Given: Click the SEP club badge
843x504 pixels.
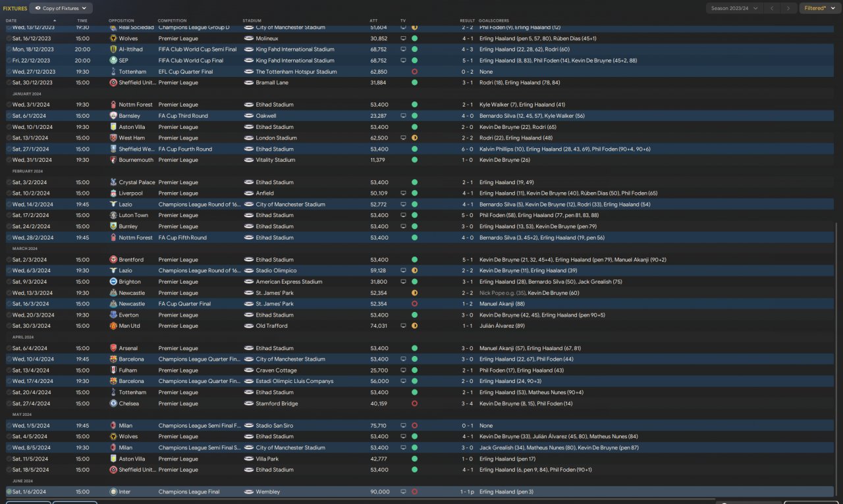Looking at the screenshot, I should coord(113,61).
